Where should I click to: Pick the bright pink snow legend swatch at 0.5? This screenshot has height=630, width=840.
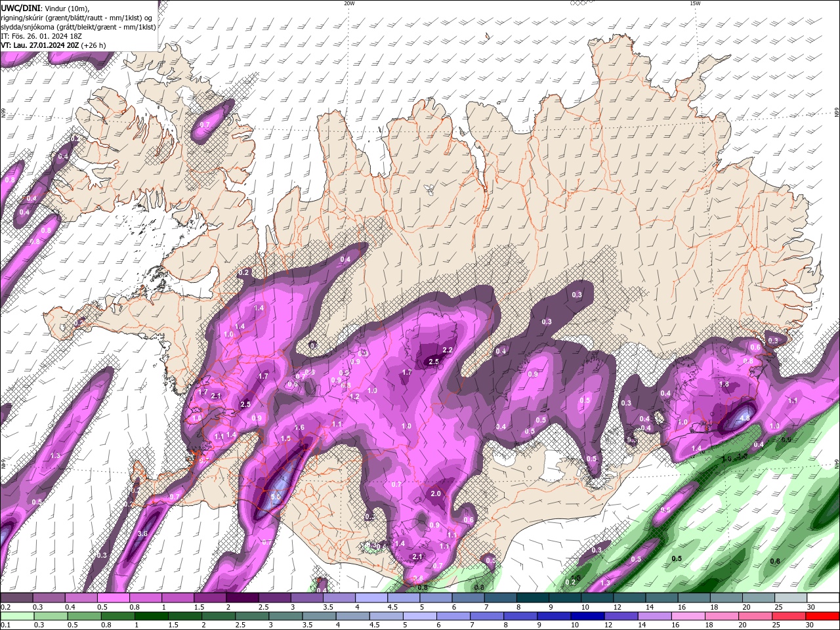113,598
